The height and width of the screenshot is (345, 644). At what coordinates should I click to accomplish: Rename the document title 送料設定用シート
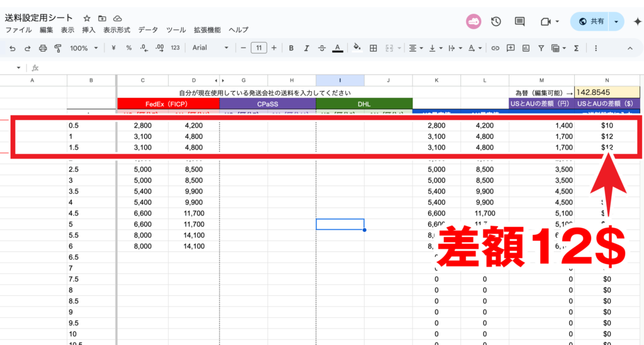(x=39, y=18)
